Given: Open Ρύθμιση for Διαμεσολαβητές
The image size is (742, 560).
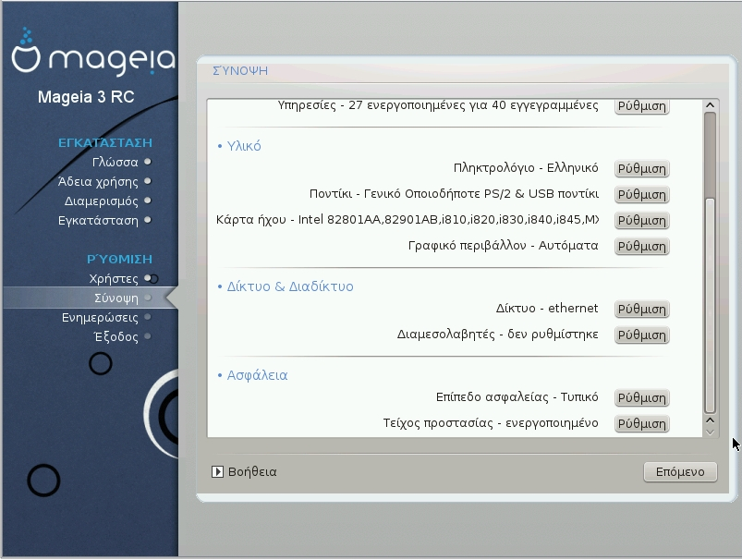Looking at the screenshot, I should click(641, 335).
